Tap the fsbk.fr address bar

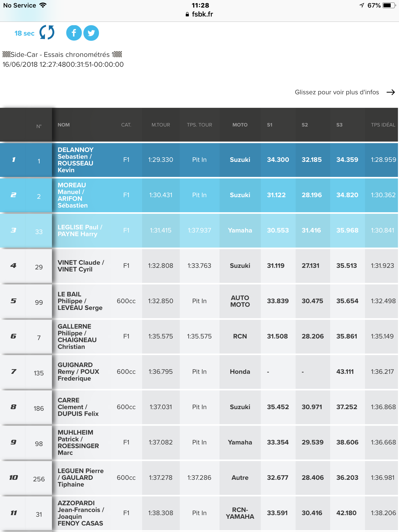pos(199,14)
